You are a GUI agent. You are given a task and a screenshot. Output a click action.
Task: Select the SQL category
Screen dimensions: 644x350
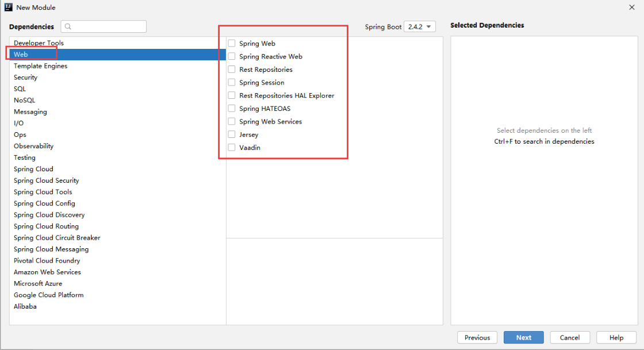117,89
